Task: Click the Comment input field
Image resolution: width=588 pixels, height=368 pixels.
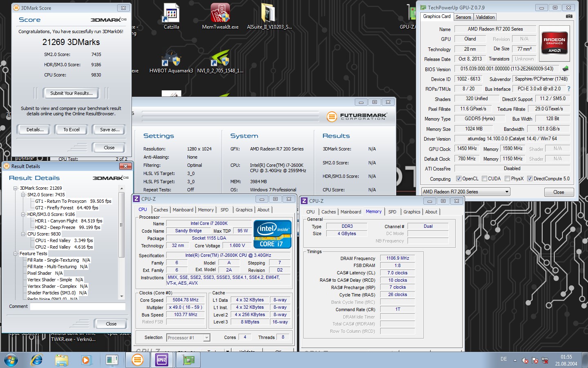Action: click(78, 306)
